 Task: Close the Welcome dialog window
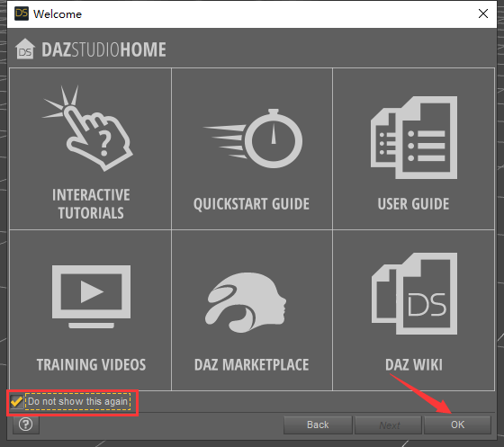483,13
